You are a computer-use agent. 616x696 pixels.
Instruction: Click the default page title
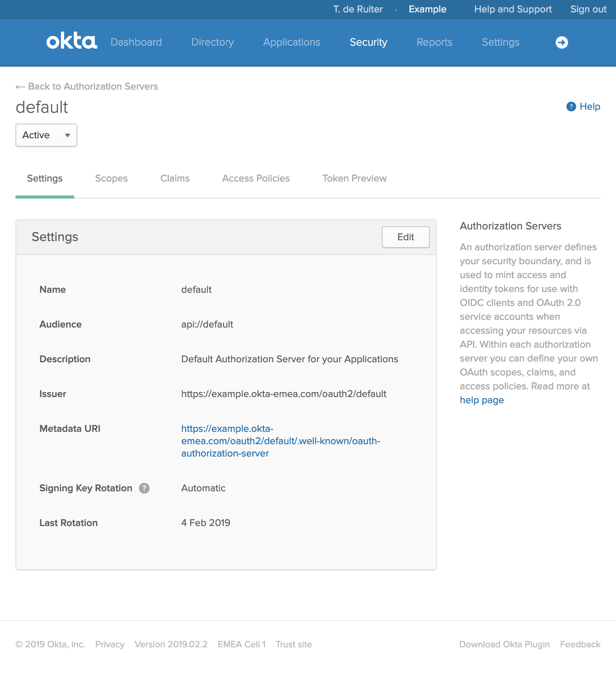42,107
